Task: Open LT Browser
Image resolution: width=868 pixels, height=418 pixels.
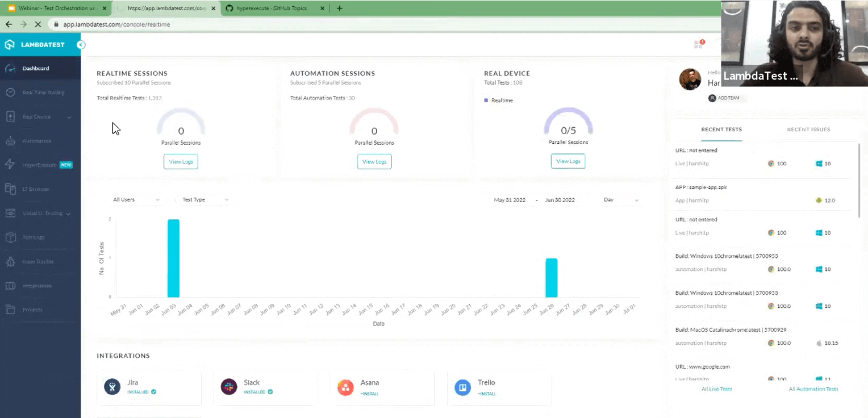Action: pyautogui.click(x=35, y=189)
